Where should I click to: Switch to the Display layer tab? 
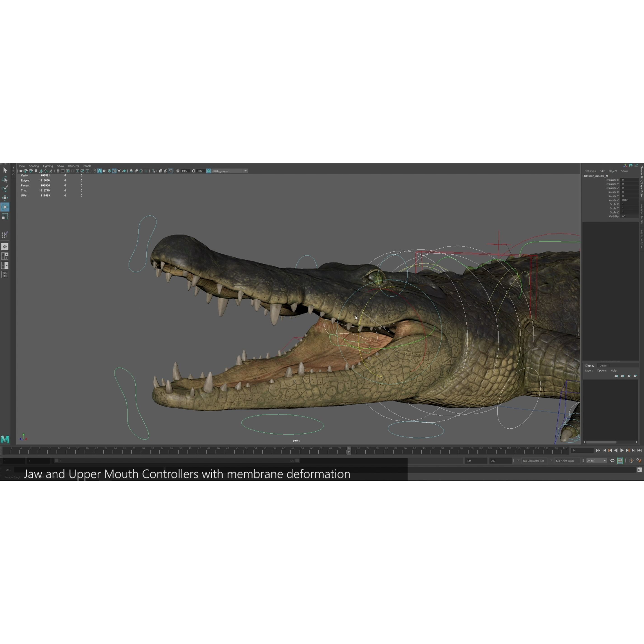pos(590,366)
